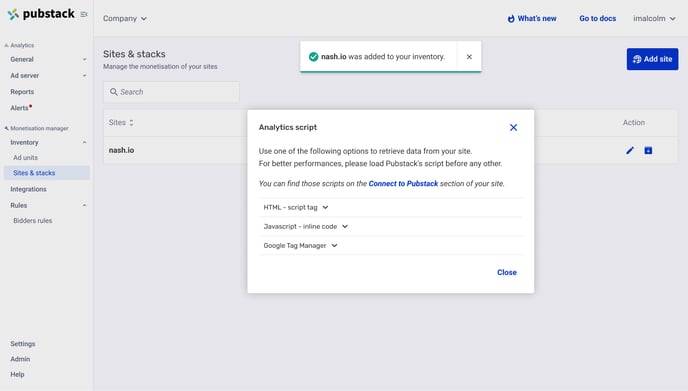688x391 pixels.
Task: Close the Analytics script dialog with X icon
Action: [x=513, y=127]
